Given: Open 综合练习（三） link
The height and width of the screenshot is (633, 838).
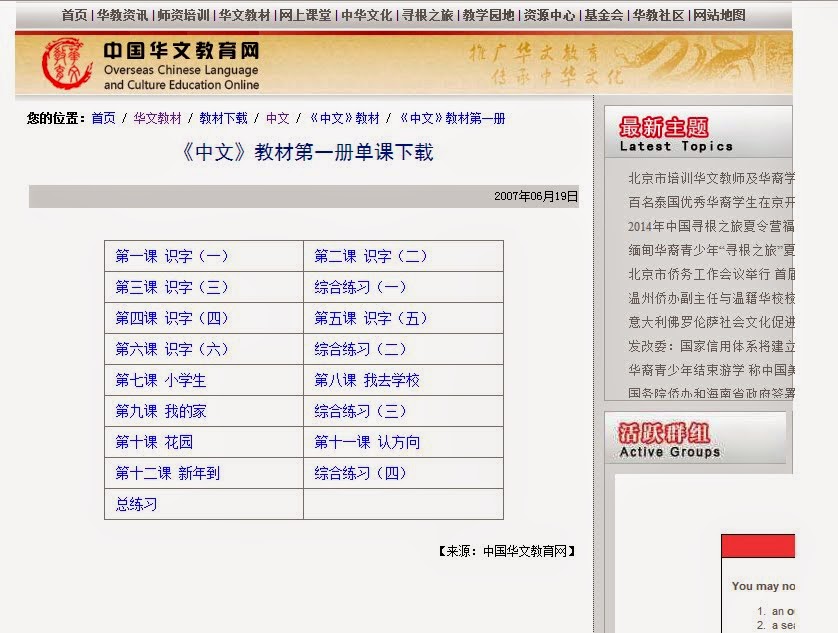Looking at the screenshot, I should [x=360, y=411].
